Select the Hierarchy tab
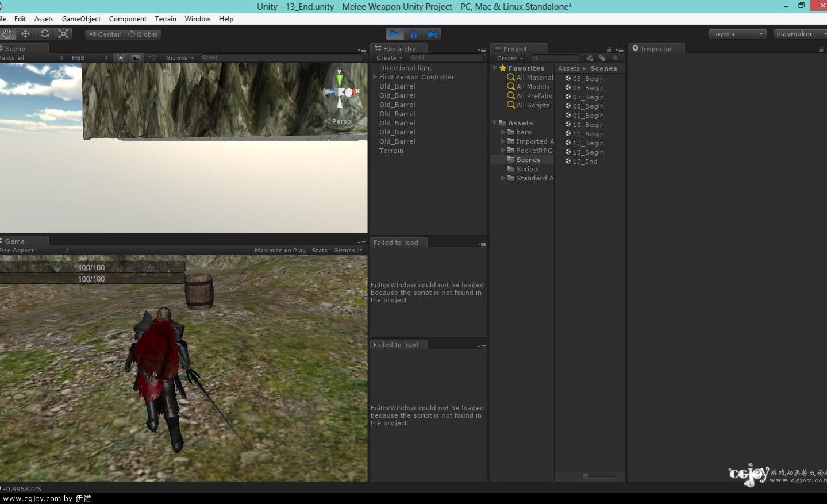The height and width of the screenshot is (504, 827). [399, 49]
